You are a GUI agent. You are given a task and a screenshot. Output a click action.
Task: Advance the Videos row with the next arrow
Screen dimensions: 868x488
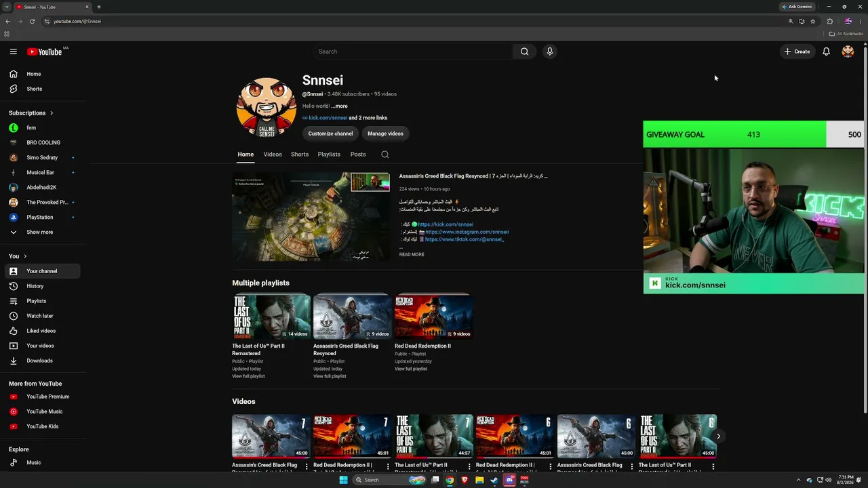point(718,436)
